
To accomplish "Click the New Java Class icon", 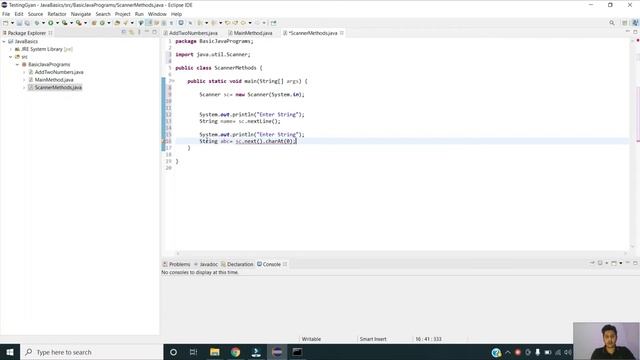I will click(x=102, y=23).
